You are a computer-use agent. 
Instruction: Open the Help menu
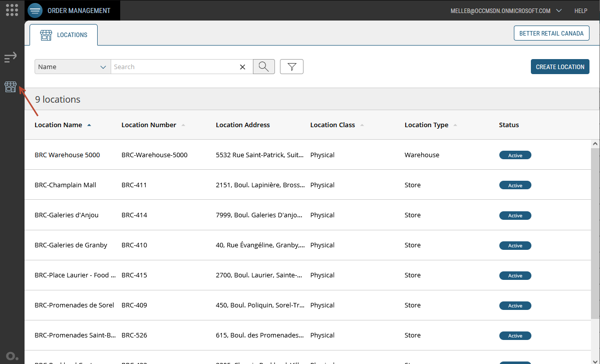pos(580,11)
